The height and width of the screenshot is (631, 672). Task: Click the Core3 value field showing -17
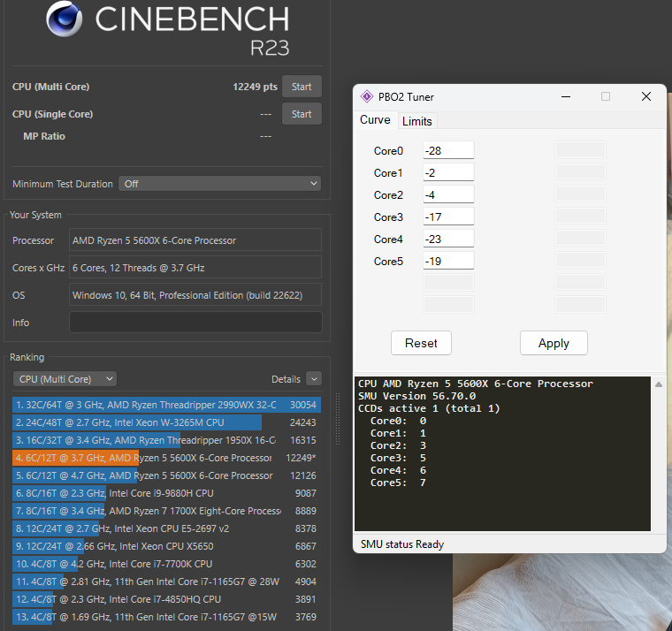click(448, 217)
